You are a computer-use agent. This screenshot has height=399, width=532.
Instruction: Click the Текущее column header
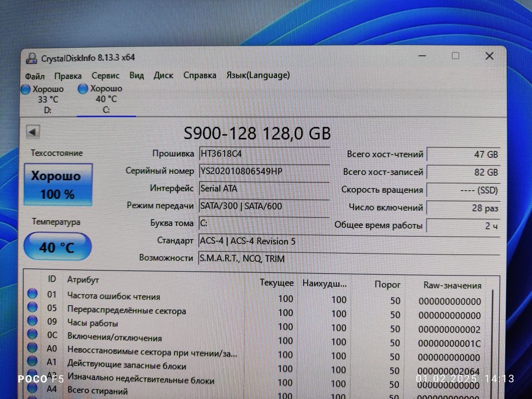[x=277, y=282]
